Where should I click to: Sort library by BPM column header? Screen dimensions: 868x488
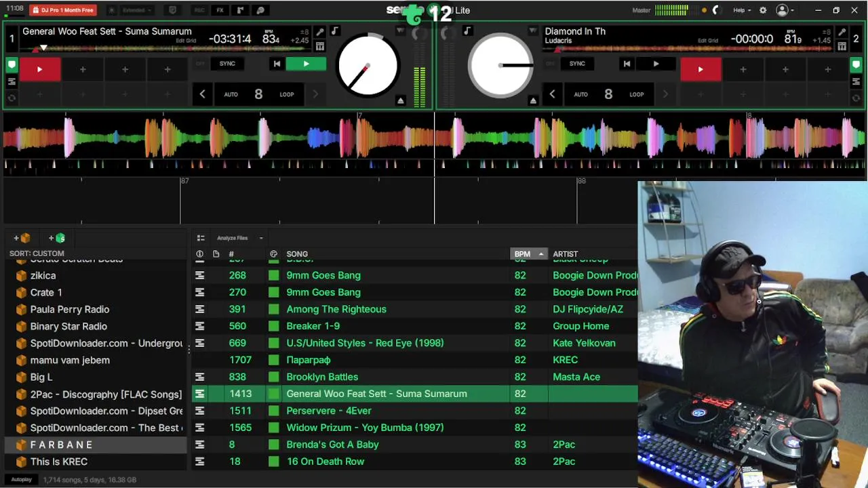pyautogui.click(x=528, y=254)
